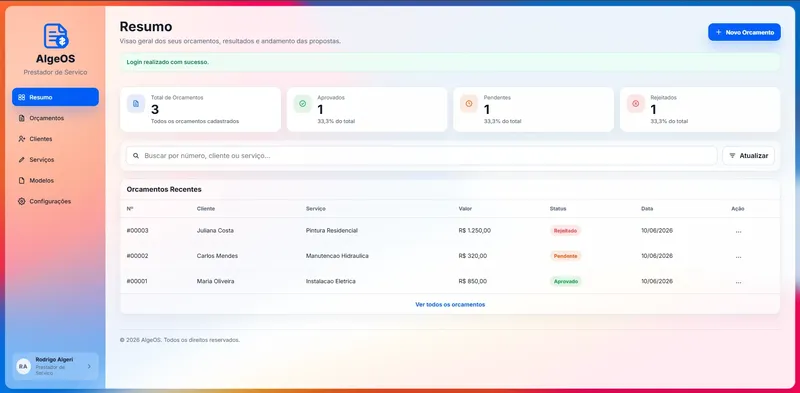This screenshot has height=393, width=800.
Task: Click service Manutencao Hidraulica
Action: (x=337, y=256)
